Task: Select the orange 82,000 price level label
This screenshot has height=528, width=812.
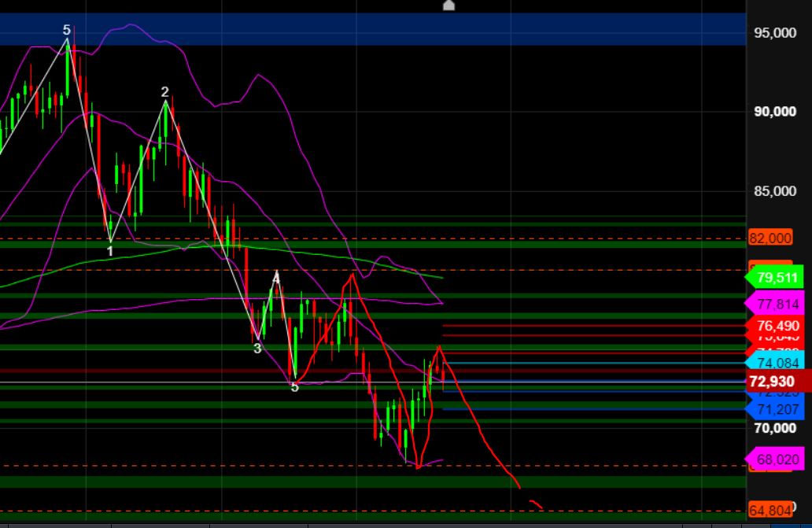Action: tap(769, 238)
